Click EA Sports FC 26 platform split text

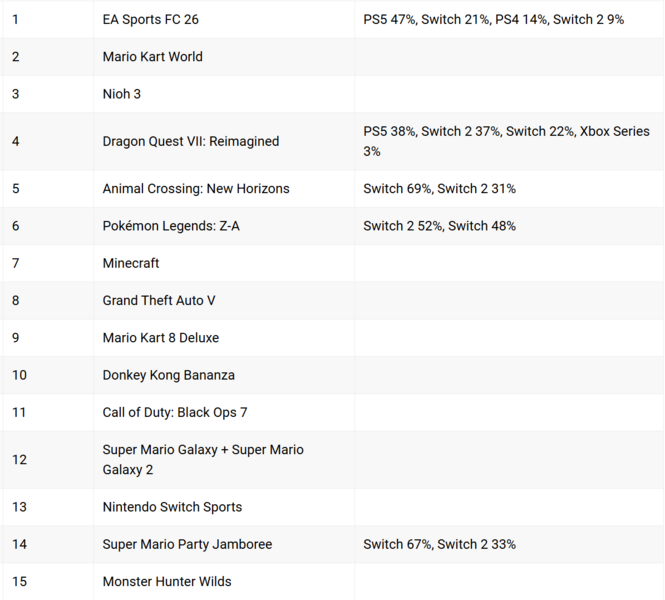coord(493,19)
